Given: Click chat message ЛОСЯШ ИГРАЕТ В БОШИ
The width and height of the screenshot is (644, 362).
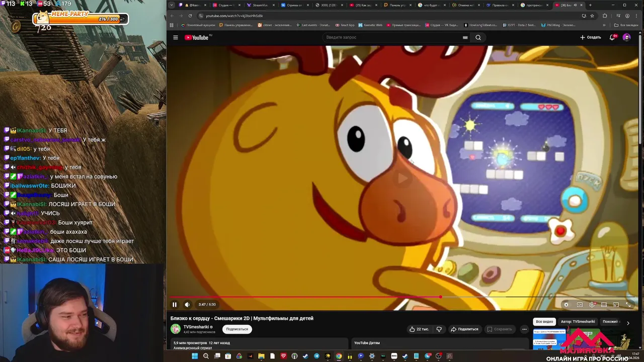Looking at the screenshot, I should 83,204.
